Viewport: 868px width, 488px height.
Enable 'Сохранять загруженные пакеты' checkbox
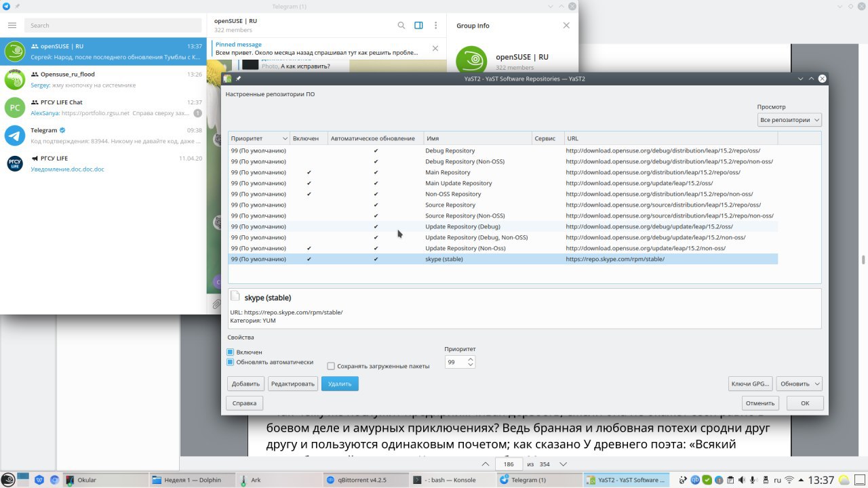tap(331, 366)
